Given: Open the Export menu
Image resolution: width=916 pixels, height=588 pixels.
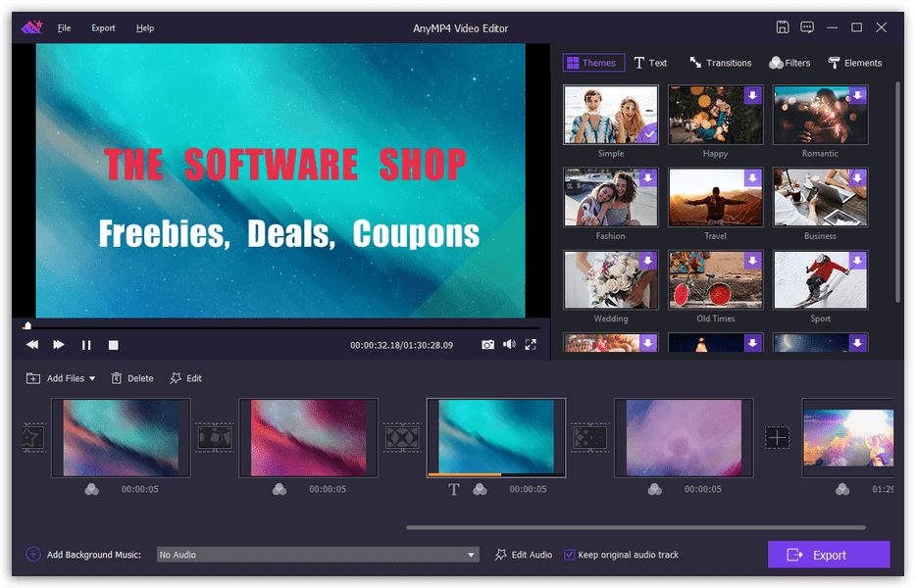Looking at the screenshot, I should tap(103, 28).
